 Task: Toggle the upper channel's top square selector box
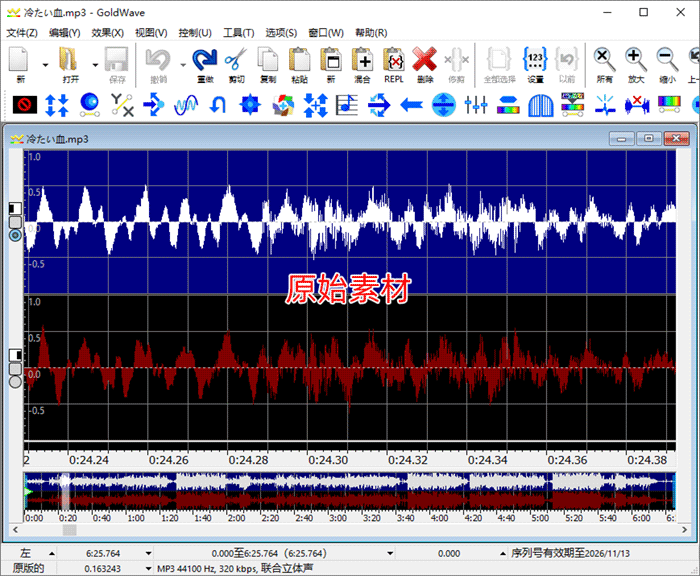coord(16,208)
